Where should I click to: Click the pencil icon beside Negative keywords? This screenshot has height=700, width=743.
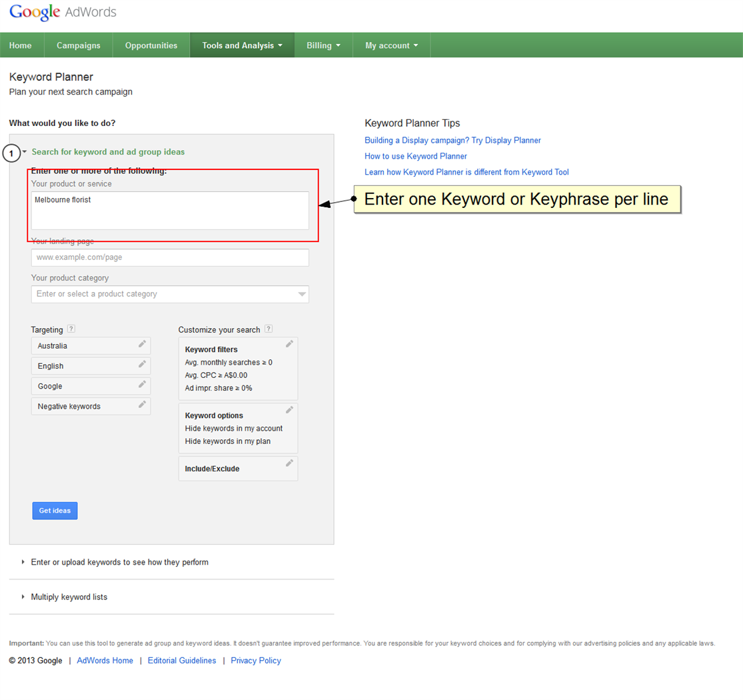(142, 405)
